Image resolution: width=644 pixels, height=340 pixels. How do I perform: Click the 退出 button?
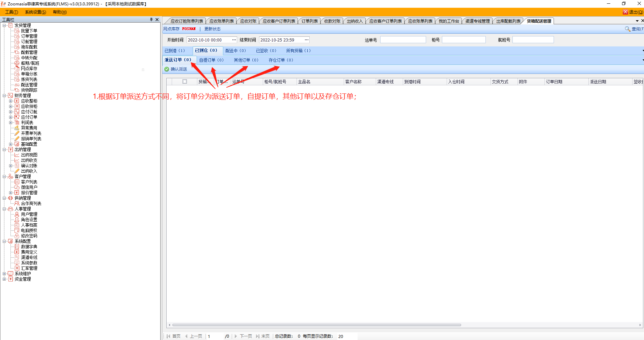coord(633,12)
